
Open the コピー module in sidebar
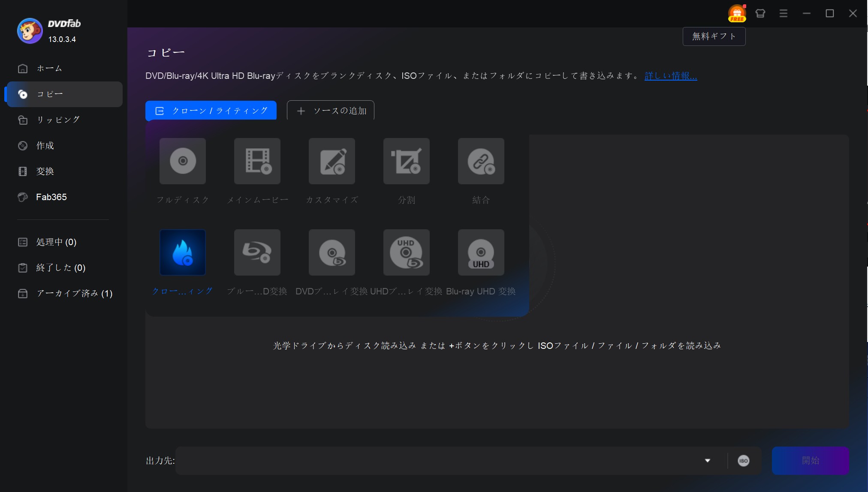click(x=64, y=94)
